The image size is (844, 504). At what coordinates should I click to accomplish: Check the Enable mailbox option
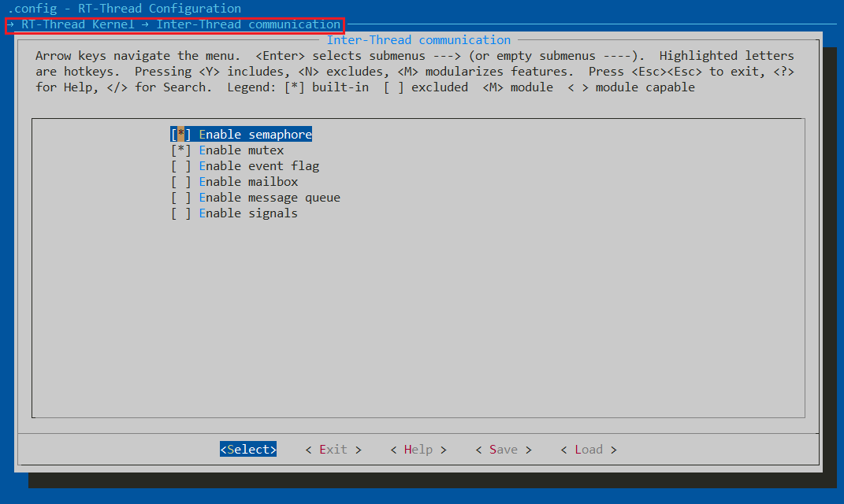click(181, 182)
